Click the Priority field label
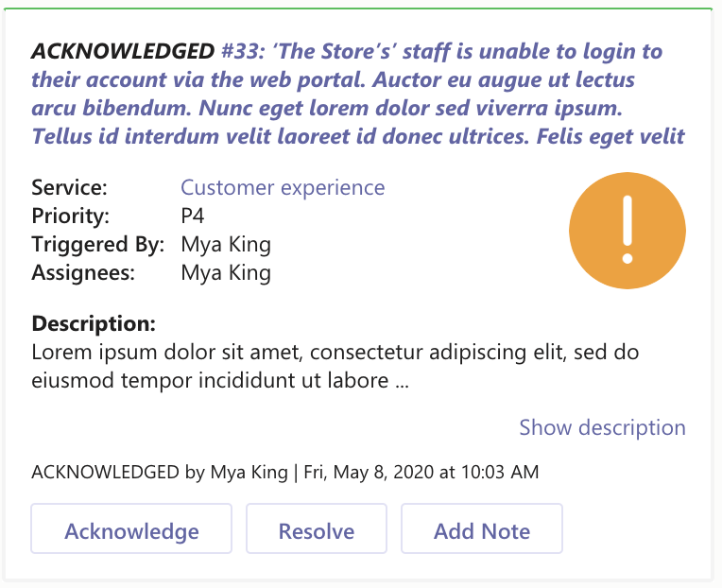This screenshot has width=722, height=588. pos(71,216)
